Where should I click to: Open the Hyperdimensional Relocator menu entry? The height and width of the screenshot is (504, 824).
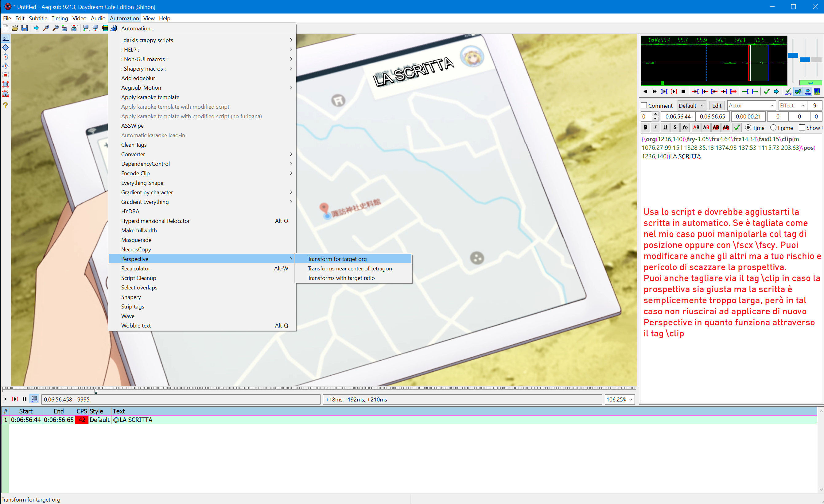pos(155,221)
